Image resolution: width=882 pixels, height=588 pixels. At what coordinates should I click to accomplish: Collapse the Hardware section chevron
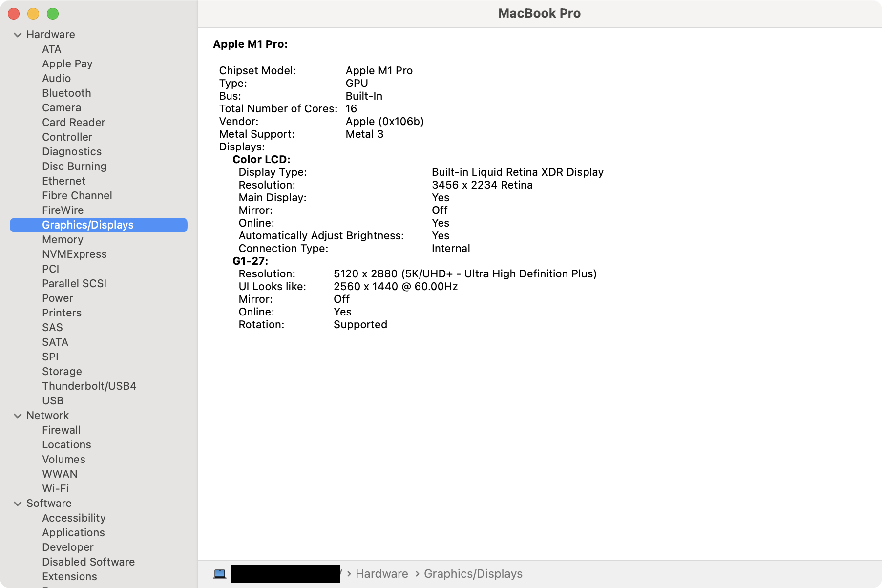point(18,35)
